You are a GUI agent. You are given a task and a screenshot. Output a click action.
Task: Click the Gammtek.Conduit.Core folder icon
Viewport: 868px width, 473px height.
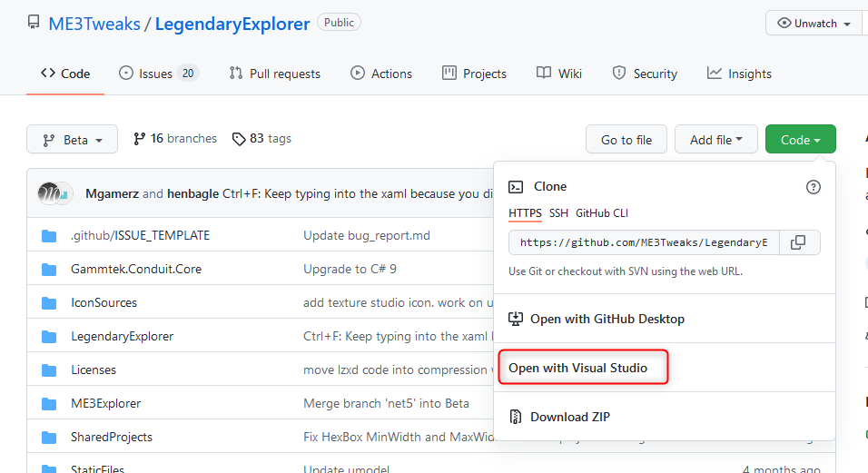pos(49,270)
